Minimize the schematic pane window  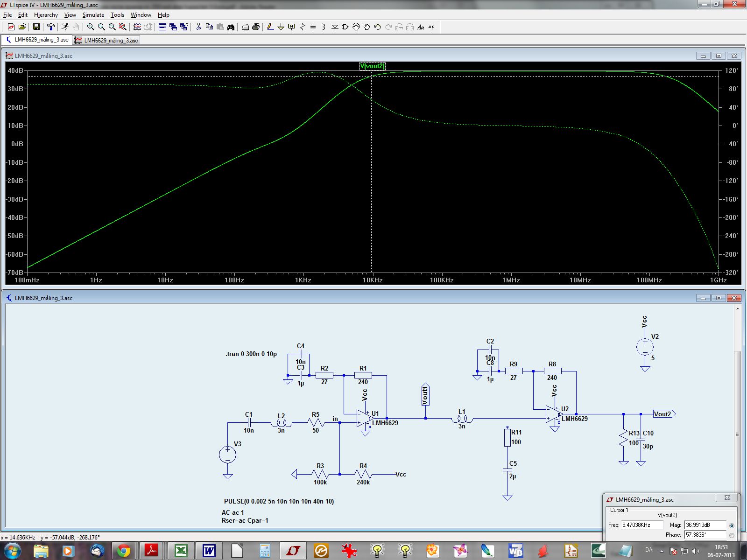click(703, 298)
